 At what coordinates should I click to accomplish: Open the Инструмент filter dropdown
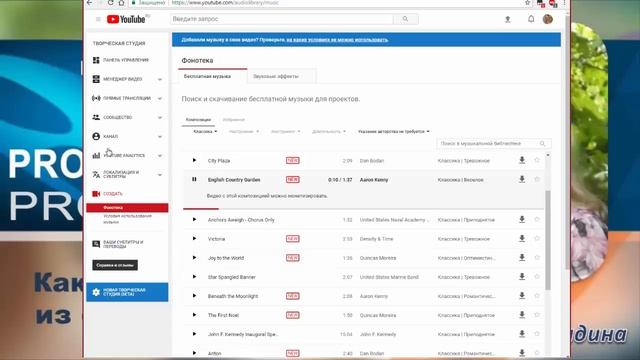(285, 131)
